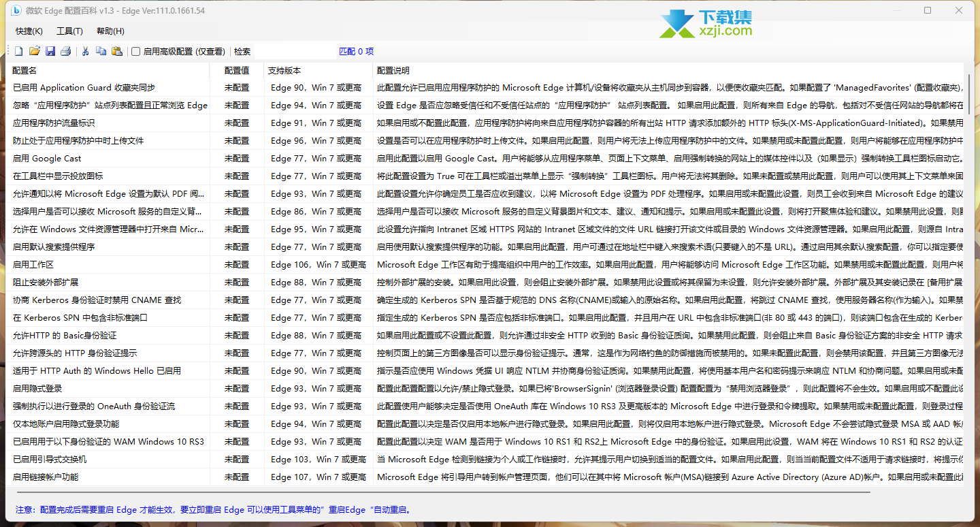The width and height of the screenshot is (980, 527).
Task: Click the Open folder toolbar icon
Action: [34, 51]
